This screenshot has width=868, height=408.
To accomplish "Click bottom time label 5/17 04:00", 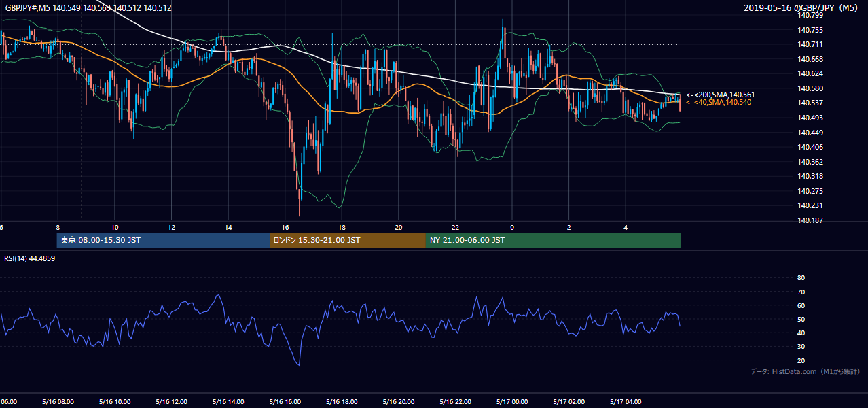I will [x=625, y=402].
